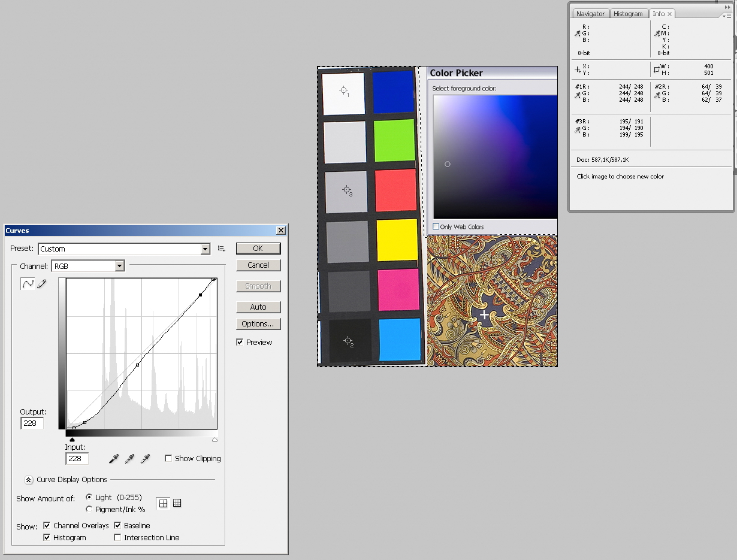Image resolution: width=737 pixels, height=560 pixels.
Task: Collapse Curve Display Options section
Action: pos(28,480)
